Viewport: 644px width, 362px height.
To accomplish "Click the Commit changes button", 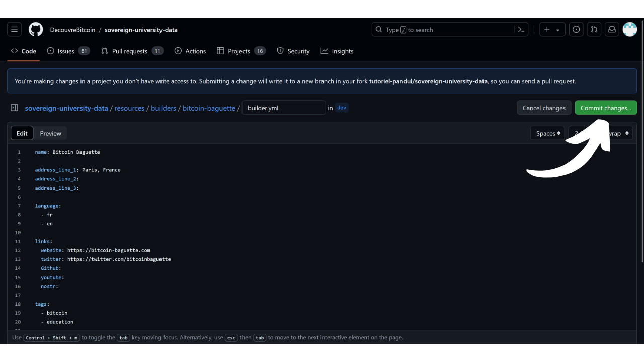I will coord(606,108).
